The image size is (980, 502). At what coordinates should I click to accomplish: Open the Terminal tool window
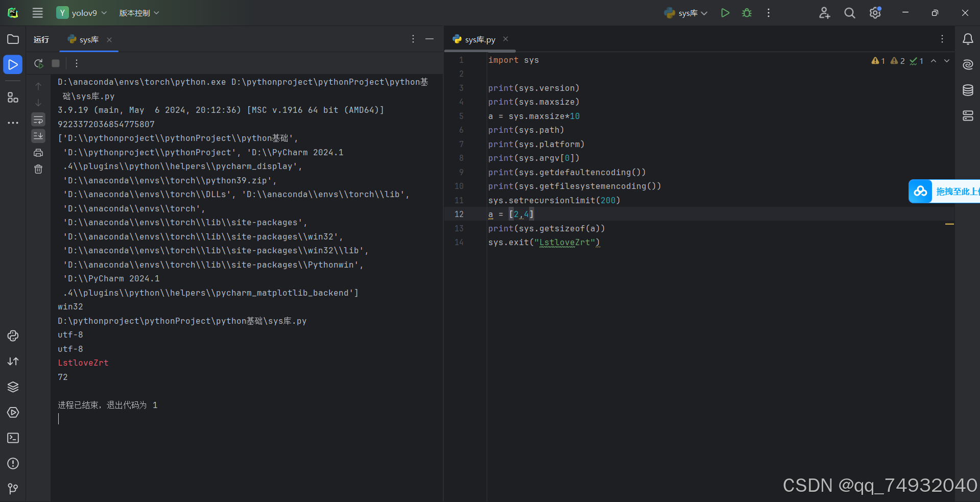point(13,438)
